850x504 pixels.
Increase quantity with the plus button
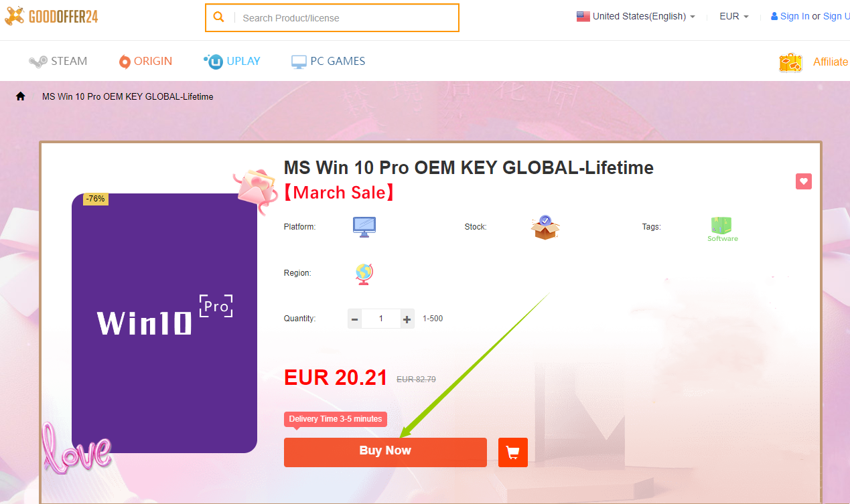407,319
